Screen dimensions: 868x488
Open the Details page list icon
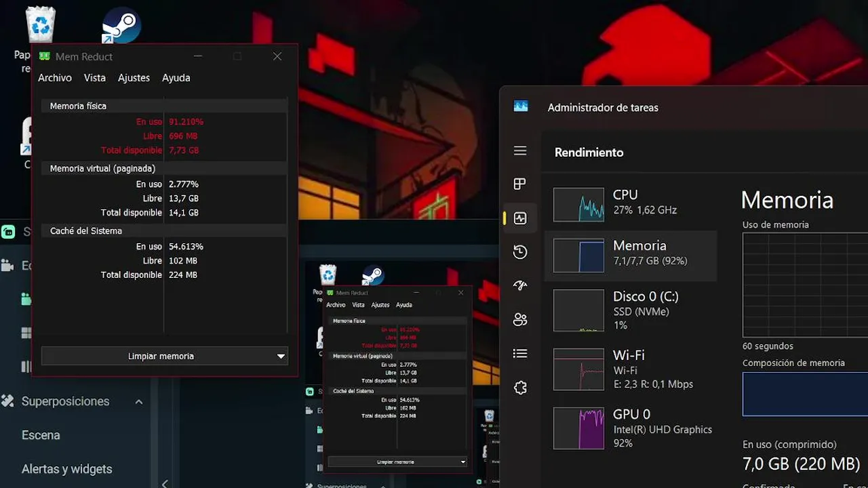point(520,353)
